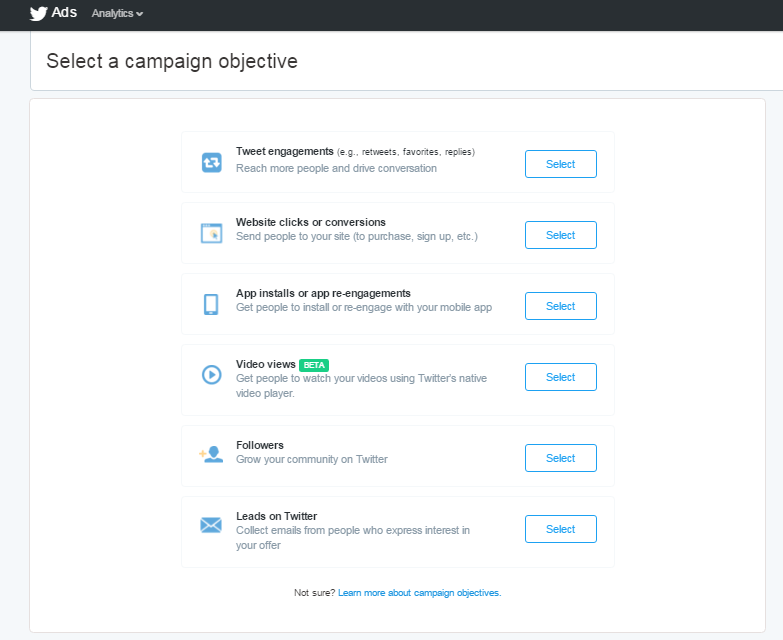
Task: Select the Leads on Twitter objective
Action: point(561,529)
